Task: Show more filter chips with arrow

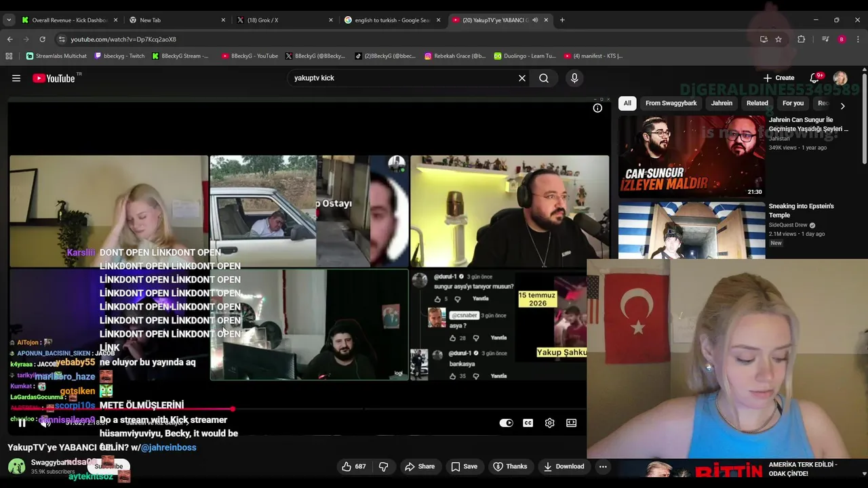Action: click(842, 106)
